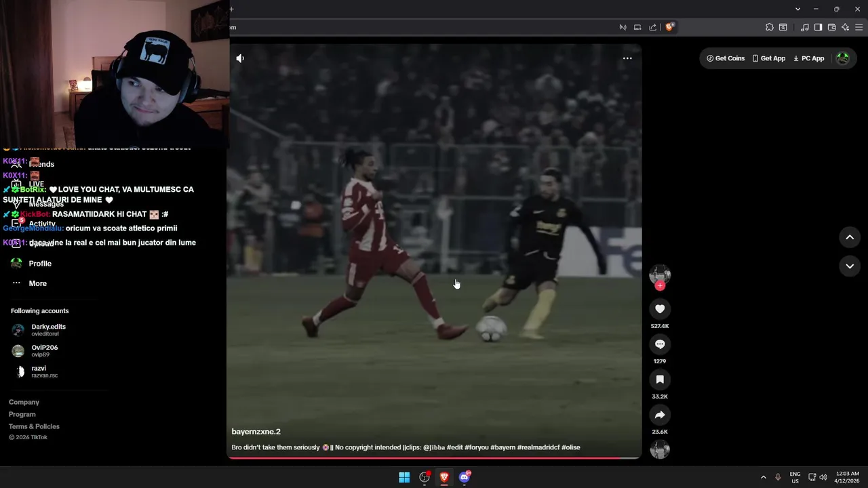Click the Get App button
Viewport: 868px width, 488px height.
click(769, 58)
